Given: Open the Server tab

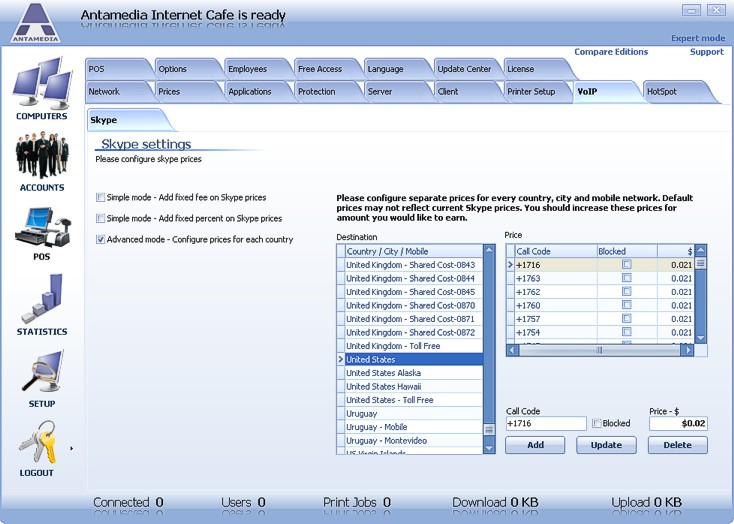Looking at the screenshot, I should pyautogui.click(x=396, y=92).
